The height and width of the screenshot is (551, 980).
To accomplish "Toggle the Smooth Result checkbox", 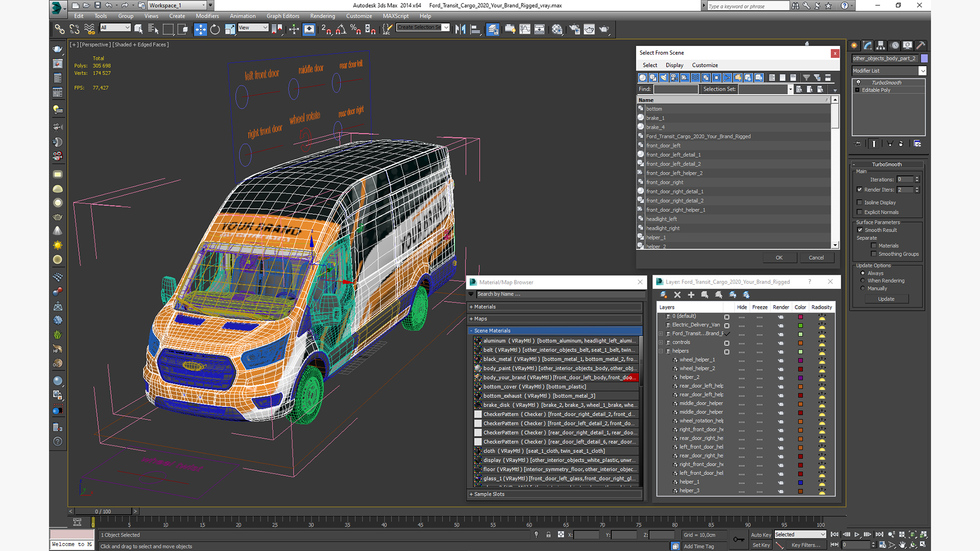I will [x=860, y=230].
